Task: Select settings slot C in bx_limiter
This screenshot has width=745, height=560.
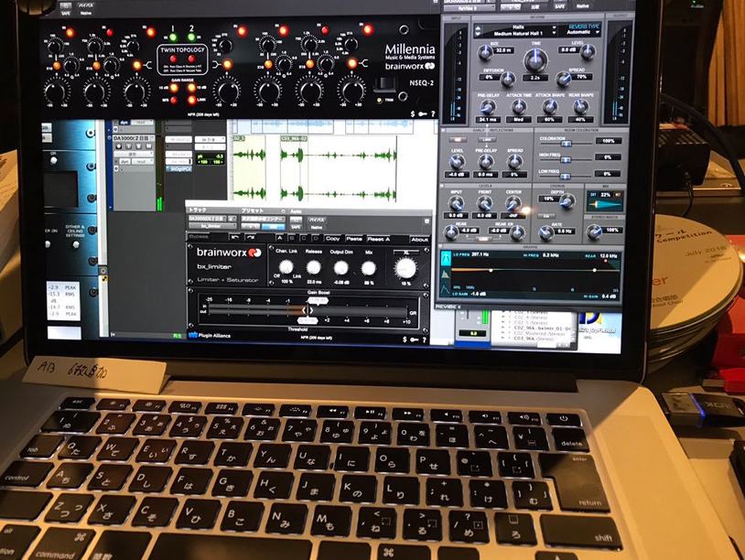Action: 304,238
